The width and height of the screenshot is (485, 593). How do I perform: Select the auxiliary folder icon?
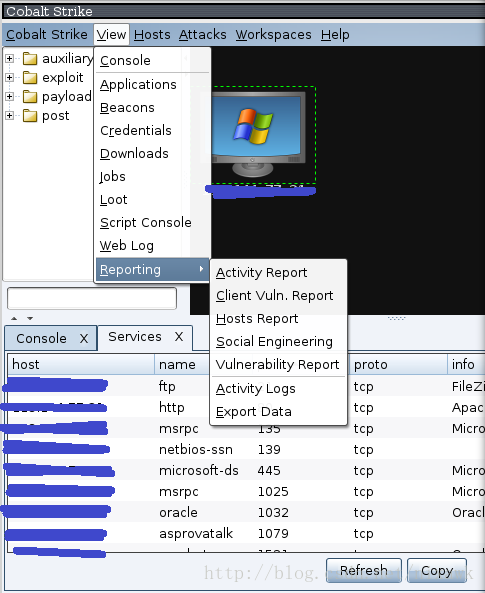[30, 59]
